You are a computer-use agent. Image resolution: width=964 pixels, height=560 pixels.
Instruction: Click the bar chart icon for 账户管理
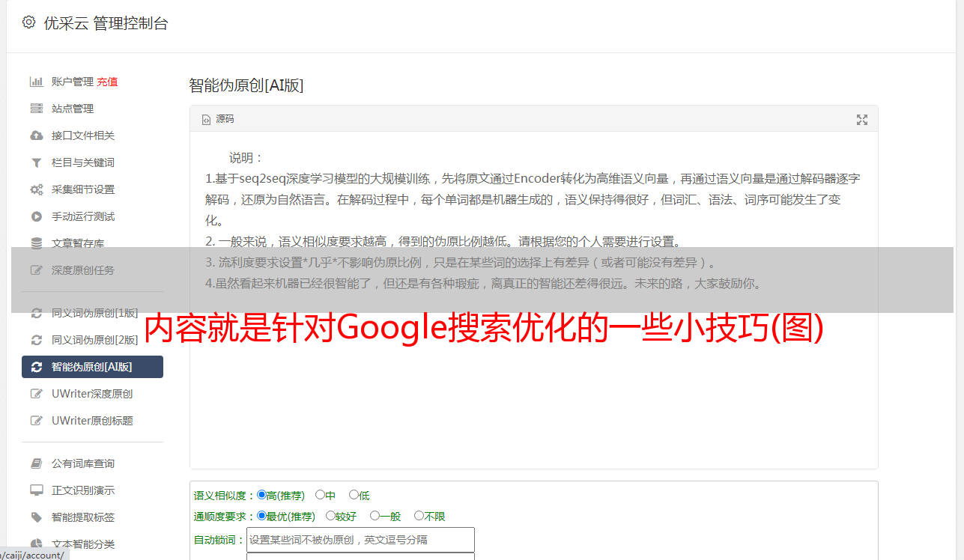click(36, 82)
